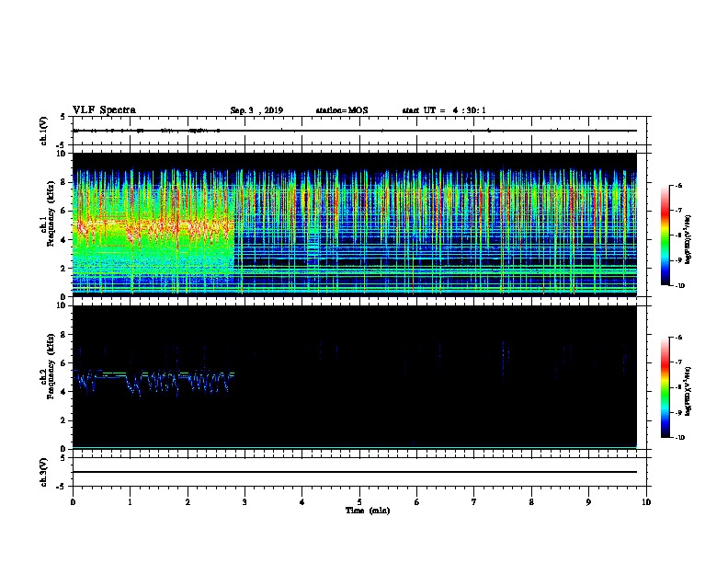Click the ch.1 'Frequency (kHz)' axis label

51,213
